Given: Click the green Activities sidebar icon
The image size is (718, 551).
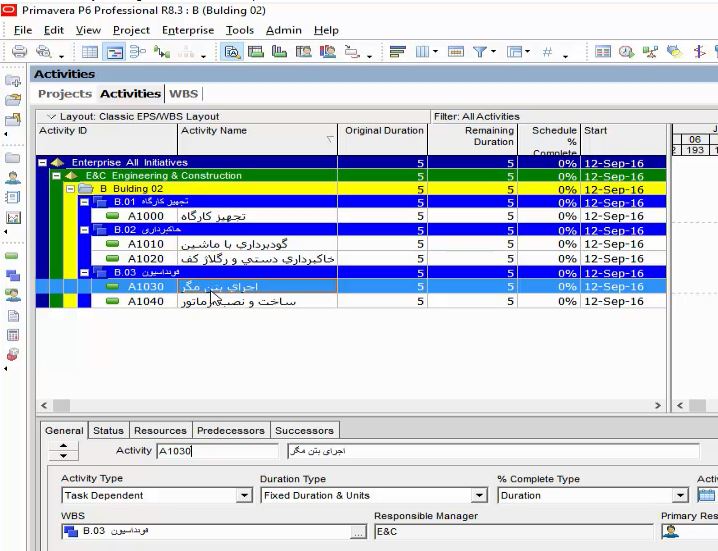Looking at the screenshot, I should pyautogui.click(x=12, y=256).
